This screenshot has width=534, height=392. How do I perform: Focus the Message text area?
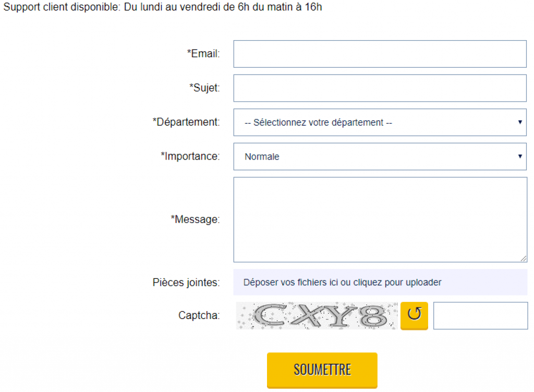(x=380, y=219)
